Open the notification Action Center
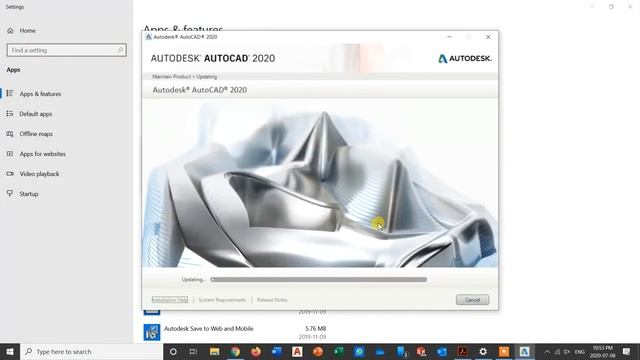The width and height of the screenshot is (640, 360). click(x=627, y=351)
